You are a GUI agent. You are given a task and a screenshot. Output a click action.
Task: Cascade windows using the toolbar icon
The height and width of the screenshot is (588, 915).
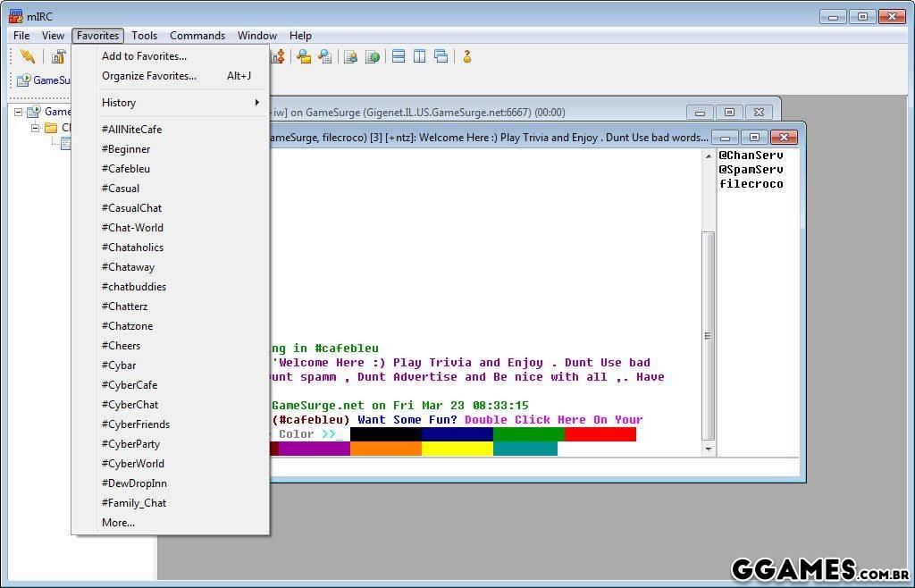pyautogui.click(x=441, y=56)
